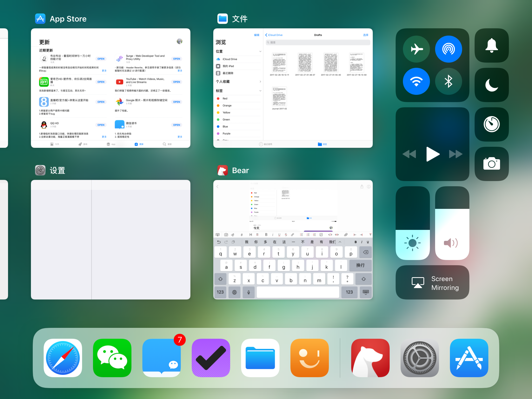Screen dimensions: 532x399
Task: Toggle Airplane Mode
Action: click(x=416, y=49)
